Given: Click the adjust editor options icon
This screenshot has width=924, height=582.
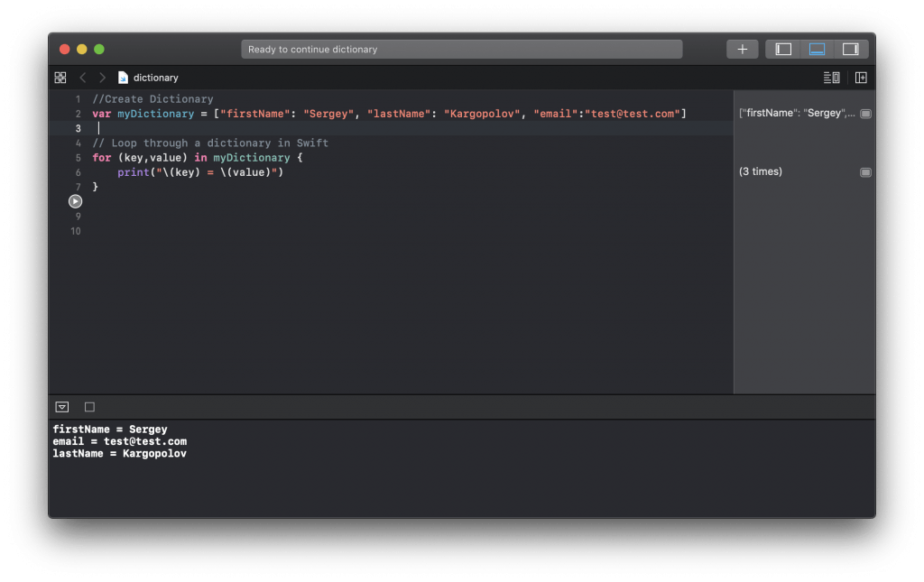Looking at the screenshot, I should 830,78.
